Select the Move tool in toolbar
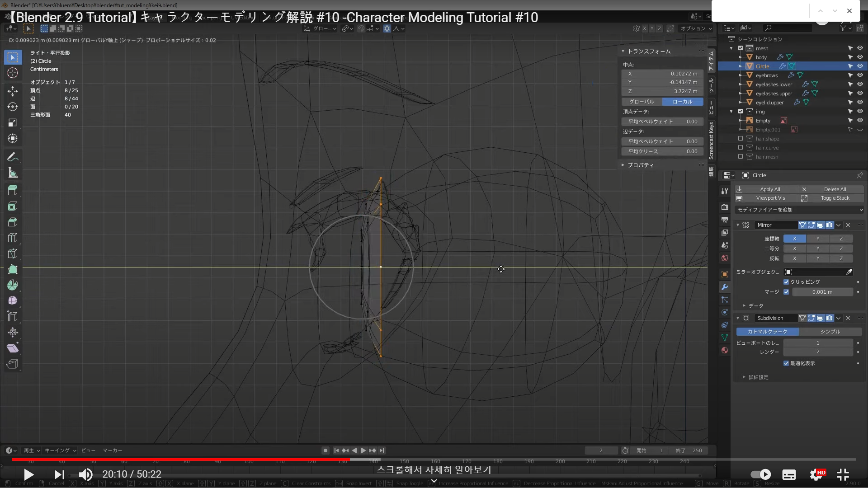This screenshot has width=868, height=488. point(13,91)
